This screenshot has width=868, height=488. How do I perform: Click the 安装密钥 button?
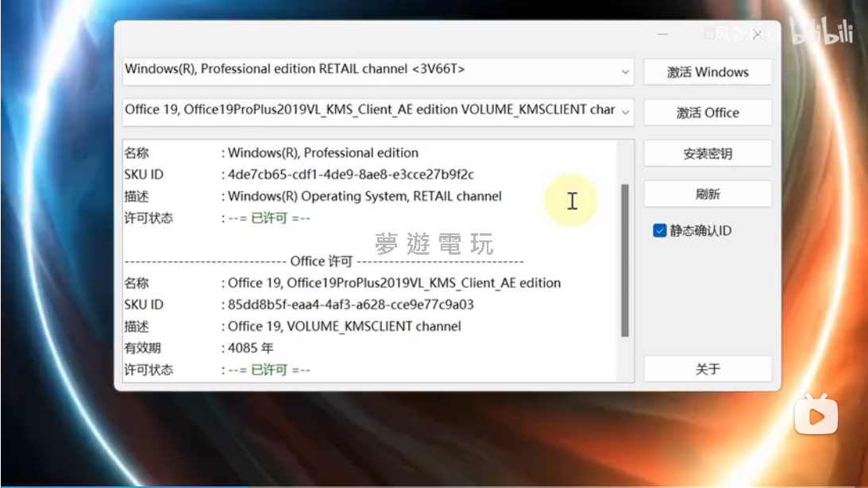pos(708,154)
